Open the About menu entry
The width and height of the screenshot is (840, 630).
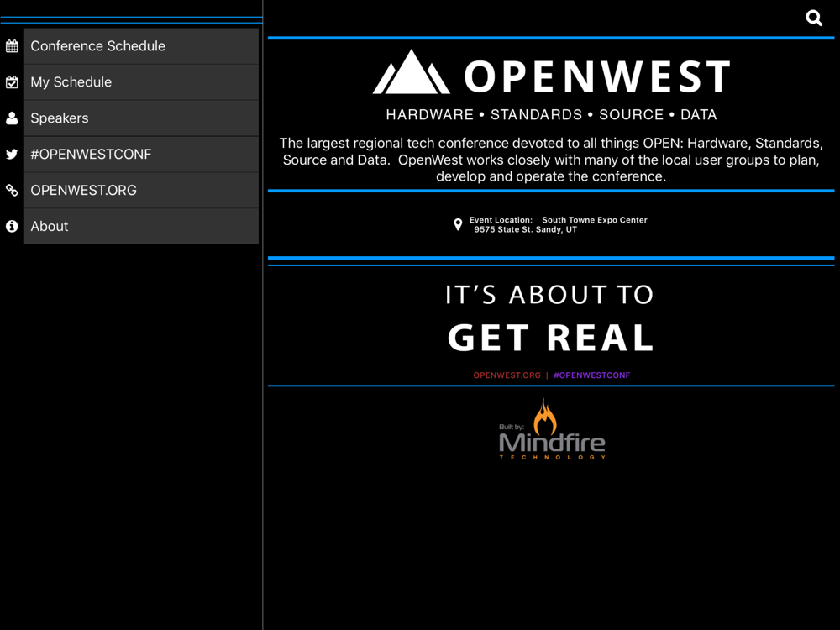(x=141, y=226)
